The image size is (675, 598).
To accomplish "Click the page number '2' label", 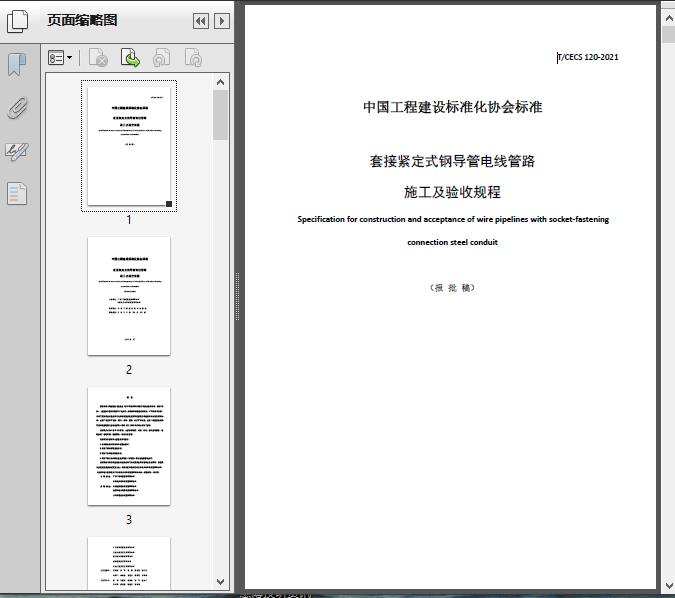I will pyautogui.click(x=129, y=369).
